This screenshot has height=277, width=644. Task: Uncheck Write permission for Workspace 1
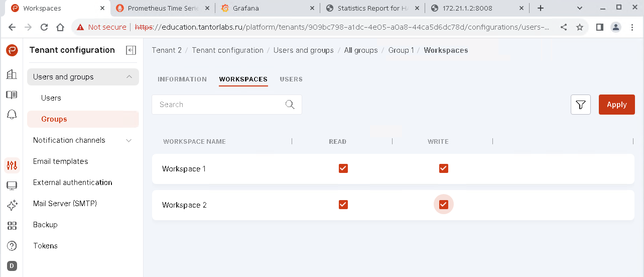443,168
